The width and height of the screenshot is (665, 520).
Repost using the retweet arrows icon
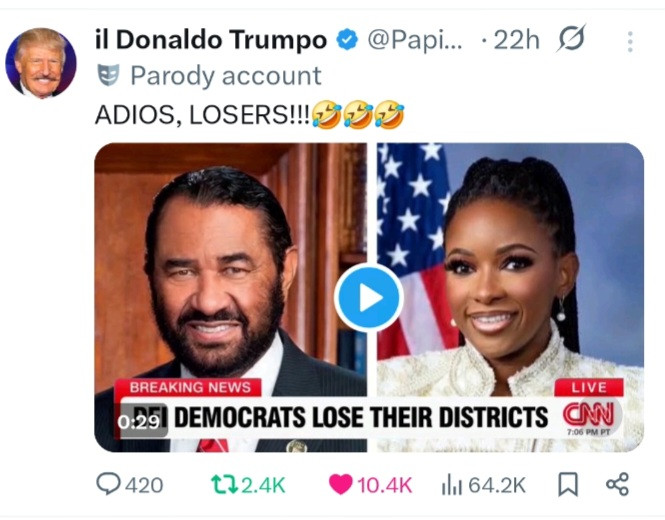pos(224,485)
